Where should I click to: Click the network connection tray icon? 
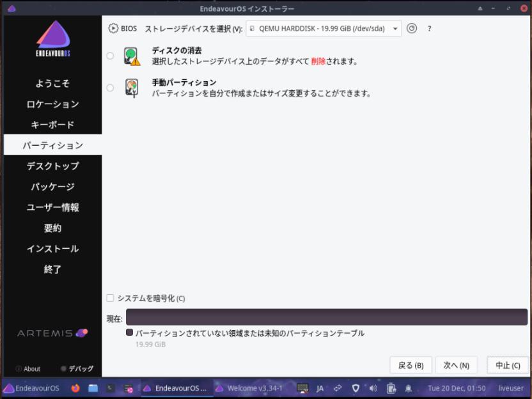tap(338, 388)
